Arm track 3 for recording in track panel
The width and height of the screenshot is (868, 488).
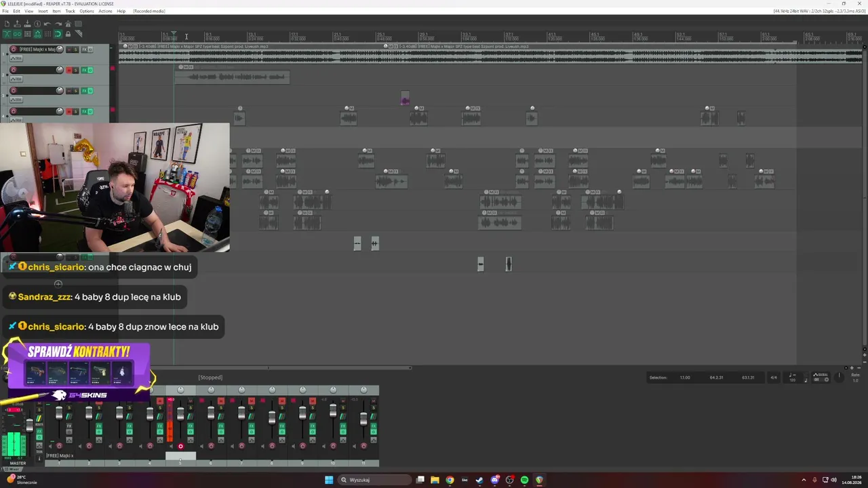pyautogui.click(x=13, y=91)
